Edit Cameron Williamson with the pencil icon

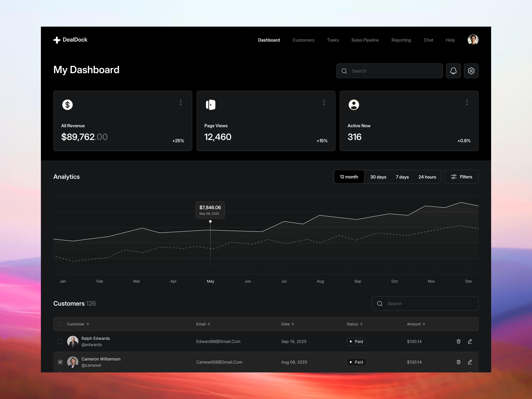[x=470, y=362]
